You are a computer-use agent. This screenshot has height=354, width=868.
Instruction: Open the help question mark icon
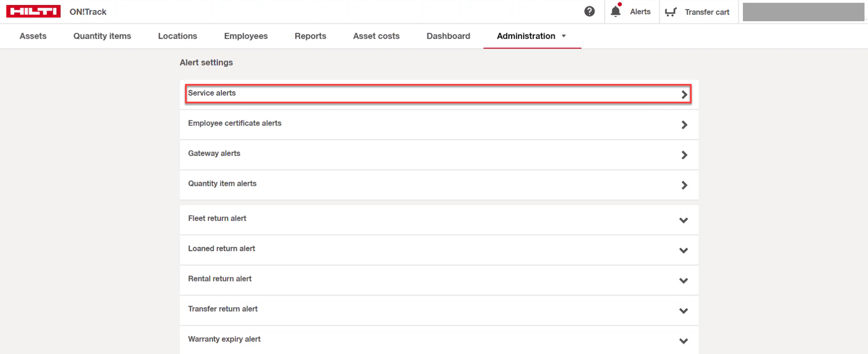[x=589, y=11]
